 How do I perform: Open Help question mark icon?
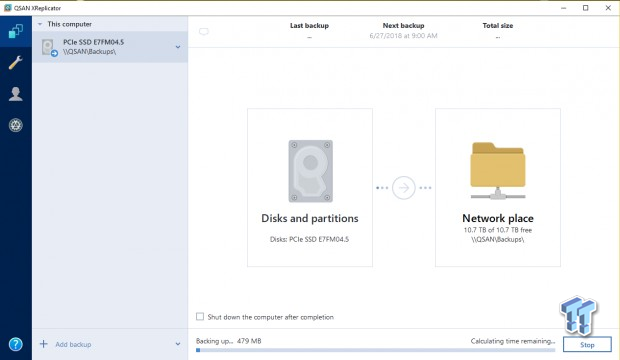pyautogui.click(x=16, y=344)
